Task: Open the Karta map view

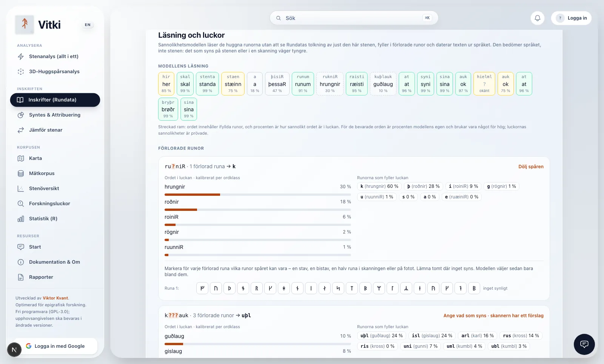Action: point(55,158)
